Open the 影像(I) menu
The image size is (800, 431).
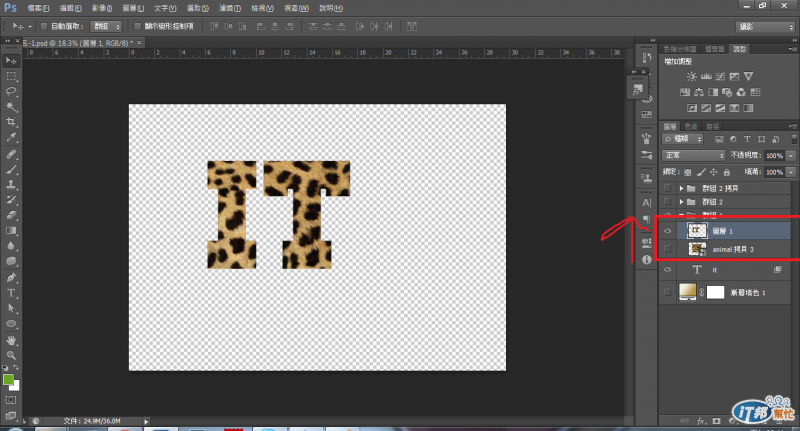[x=102, y=8]
